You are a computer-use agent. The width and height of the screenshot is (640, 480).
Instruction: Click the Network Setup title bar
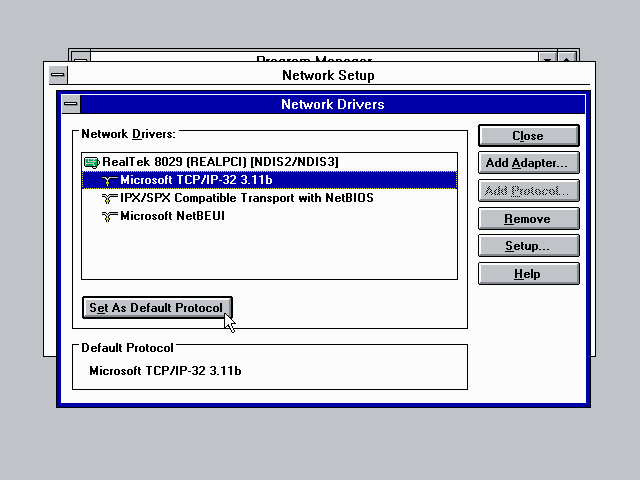point(328,75)
